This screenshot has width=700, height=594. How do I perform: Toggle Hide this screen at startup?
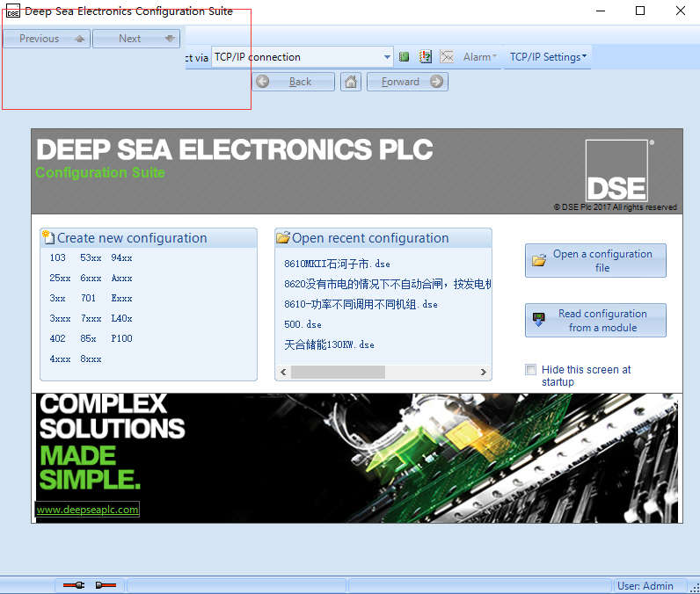click(531, 370)
